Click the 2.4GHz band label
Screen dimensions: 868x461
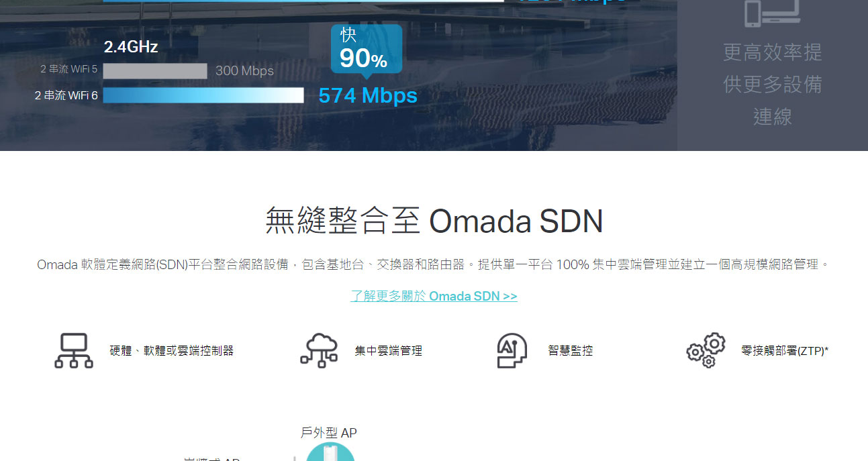point(131,47)
